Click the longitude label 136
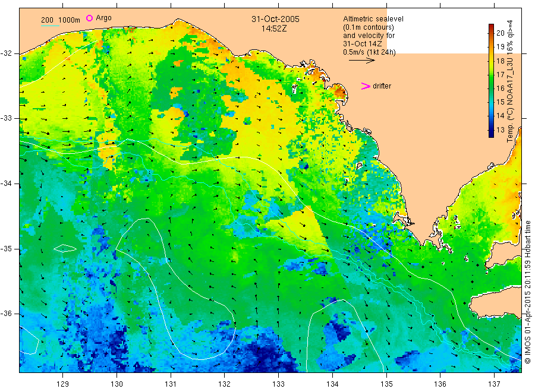Screen dimensions: 535x392 coord(440,384)
